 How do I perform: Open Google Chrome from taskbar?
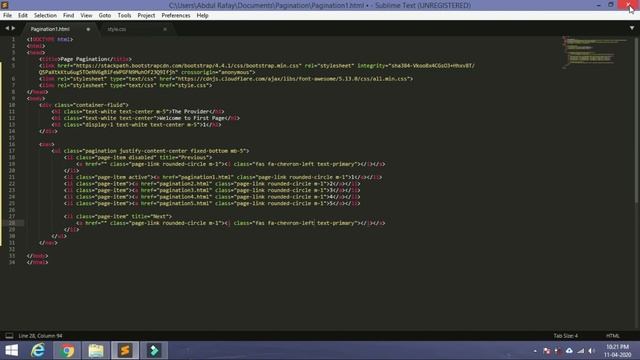click(67, 351)
